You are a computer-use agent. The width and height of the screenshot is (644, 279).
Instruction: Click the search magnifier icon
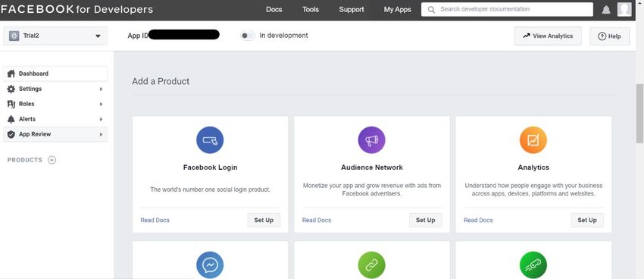pos(431,9)
